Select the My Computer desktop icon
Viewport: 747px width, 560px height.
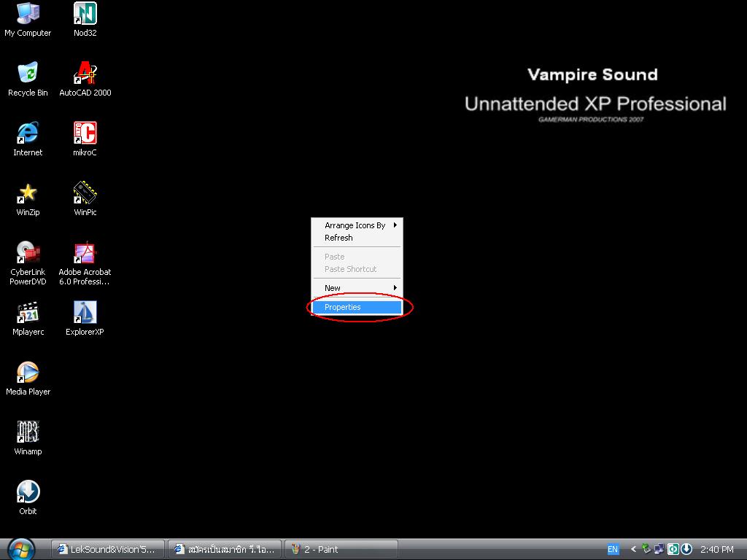click(x=28, y=19)
